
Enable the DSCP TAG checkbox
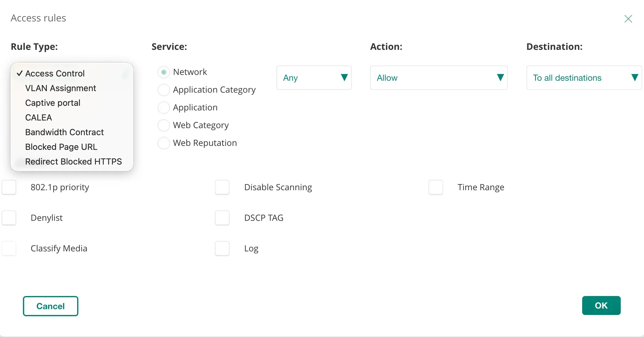click(222, 218)
